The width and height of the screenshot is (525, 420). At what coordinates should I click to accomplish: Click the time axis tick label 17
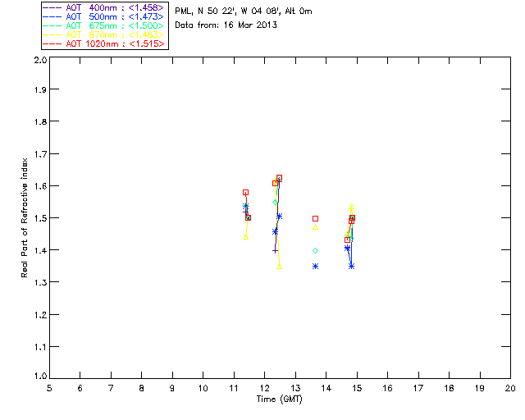418,388
